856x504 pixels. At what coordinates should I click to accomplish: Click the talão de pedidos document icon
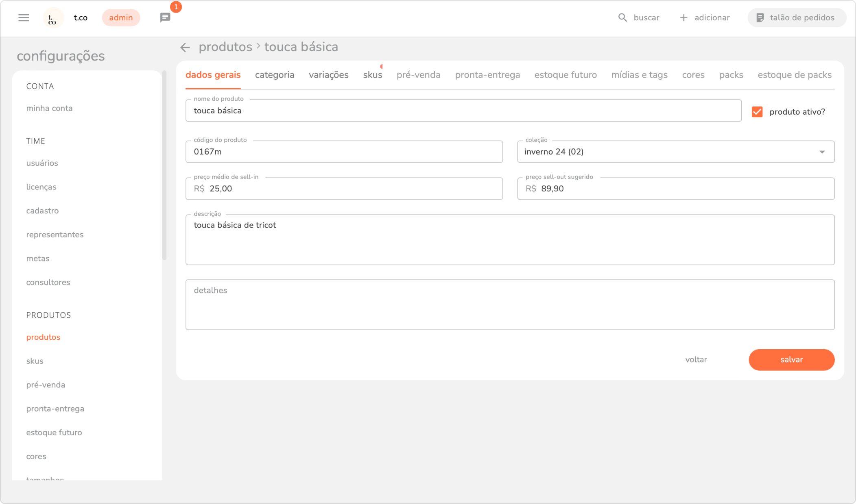coord(760,18)
